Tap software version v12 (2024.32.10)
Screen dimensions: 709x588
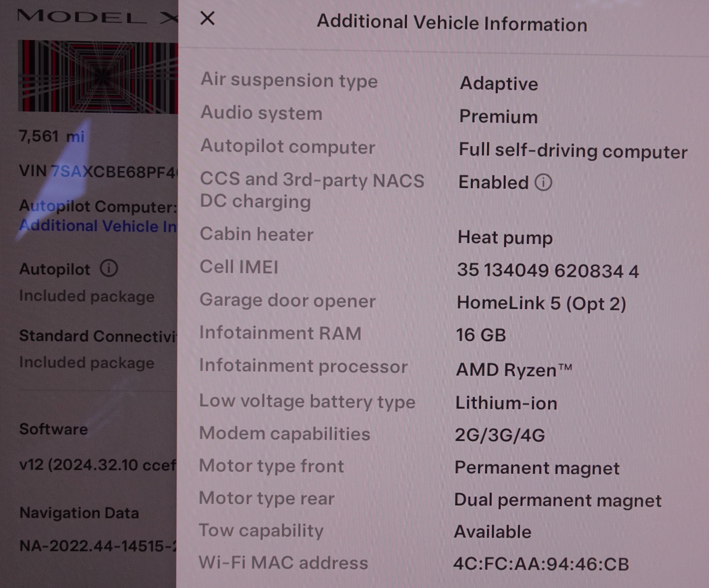[98, 465]
